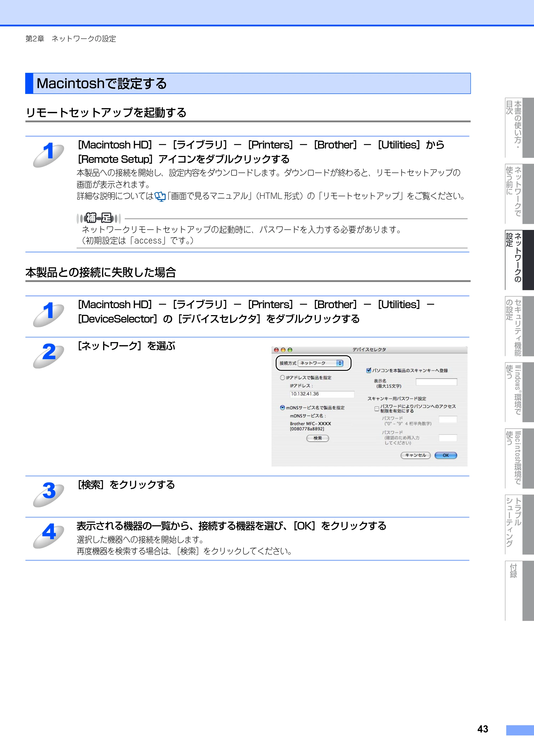Toggle パソコンを本製品のスキャンキーへ登録 checkbox
The height and width of the screenshot is (756, 534).
[x=369, y=370]
